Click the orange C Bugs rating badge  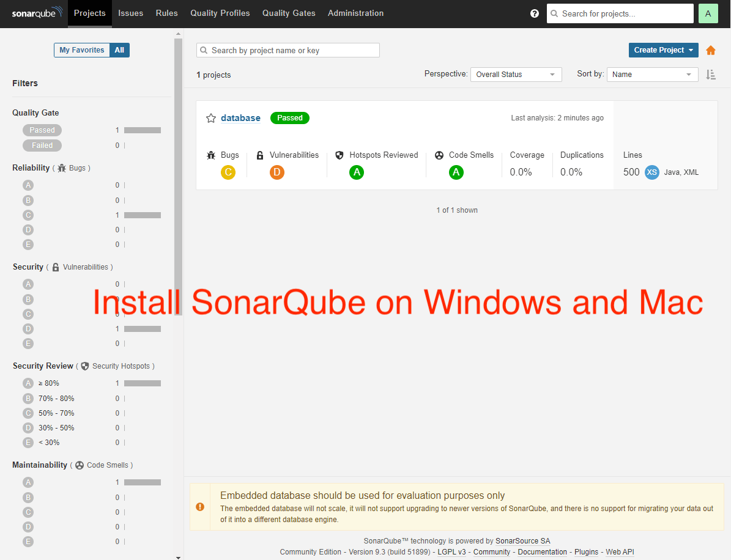[x=228, y=172]
